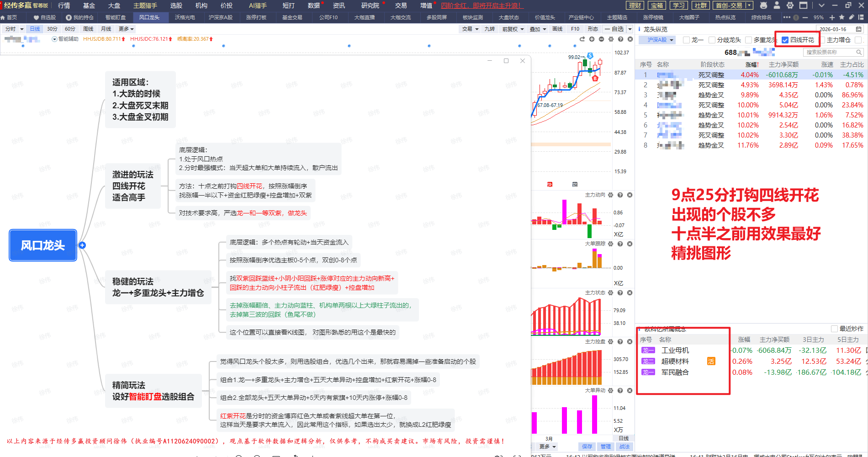Switch to the 沃格光电 tab

185,17
